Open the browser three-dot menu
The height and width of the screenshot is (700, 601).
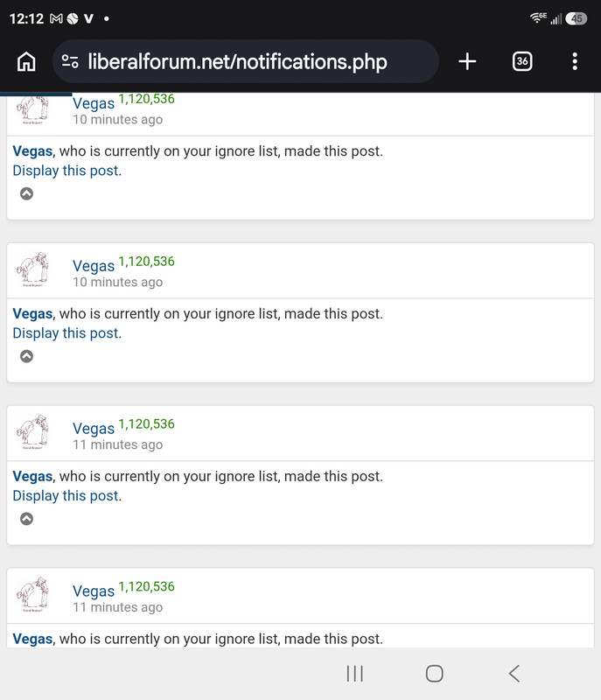click(575, 61)
